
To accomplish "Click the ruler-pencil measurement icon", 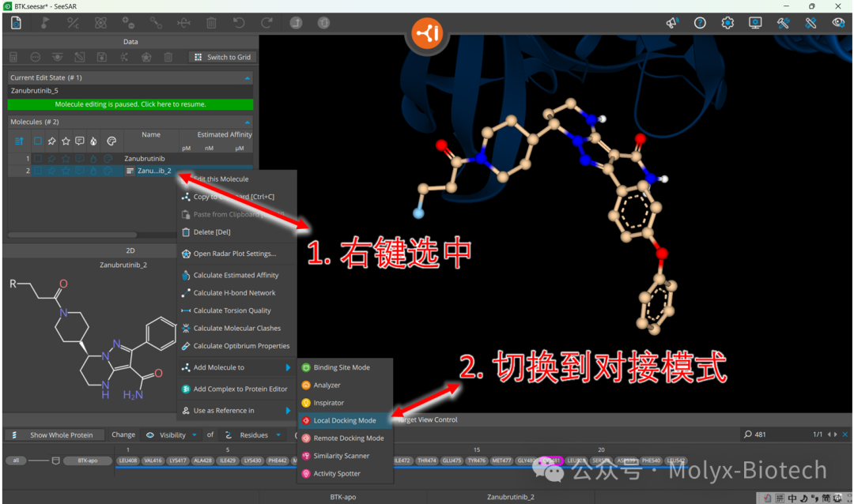I will pos(811,23).
